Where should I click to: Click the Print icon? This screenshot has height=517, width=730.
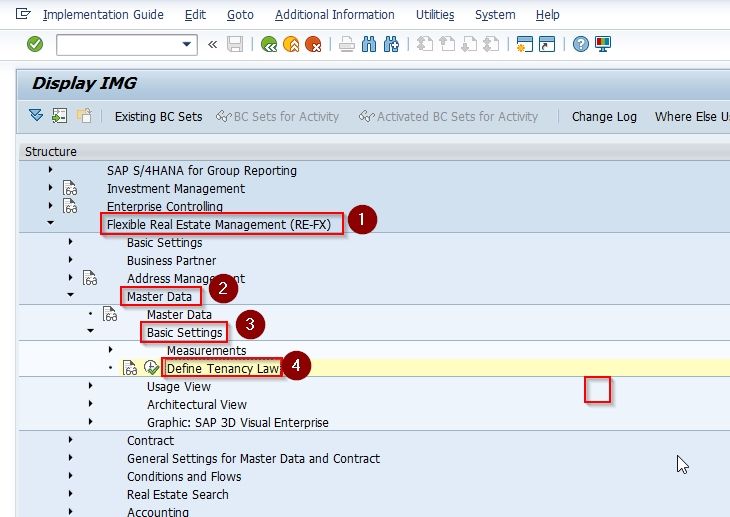click(x=346, y=44)
